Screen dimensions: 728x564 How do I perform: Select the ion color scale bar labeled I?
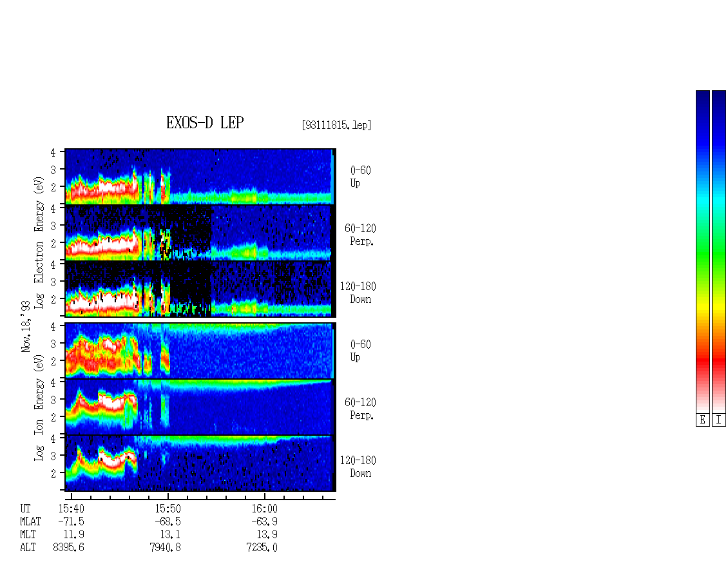719,251
